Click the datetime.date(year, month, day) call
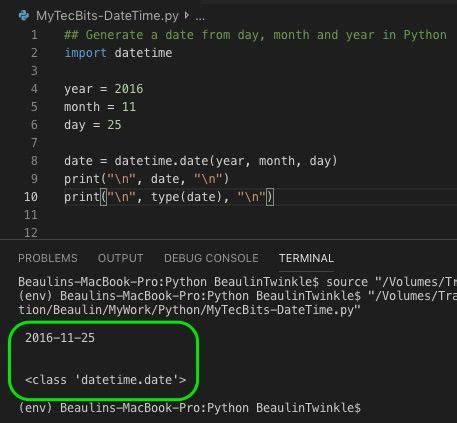The image size is (457, 423). 226,161
